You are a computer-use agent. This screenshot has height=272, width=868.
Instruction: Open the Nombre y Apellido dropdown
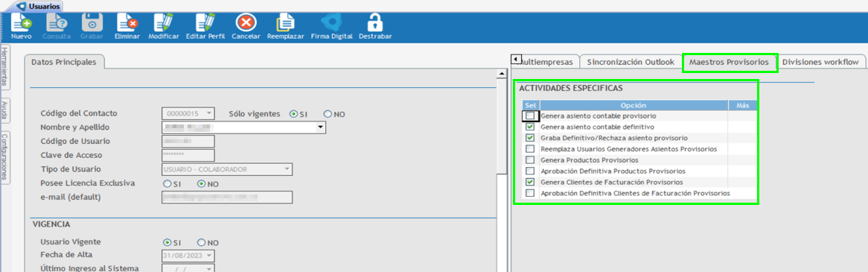[320, 127]
